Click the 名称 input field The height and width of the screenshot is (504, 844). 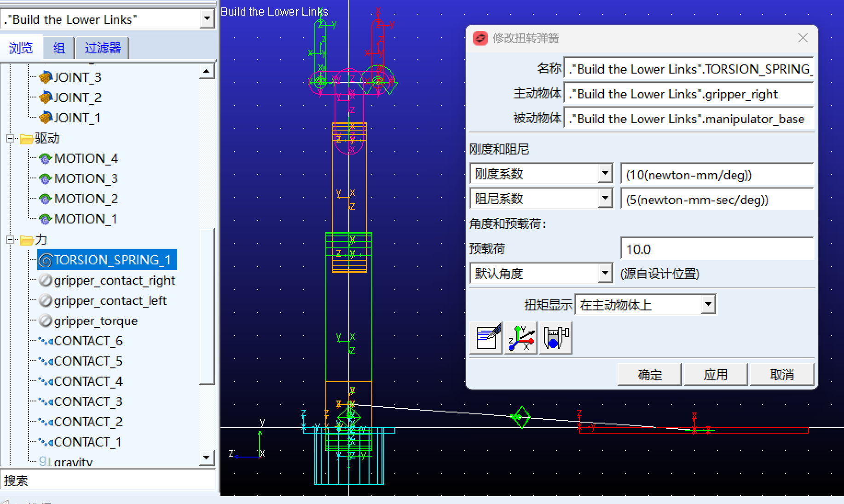[689, 69]
